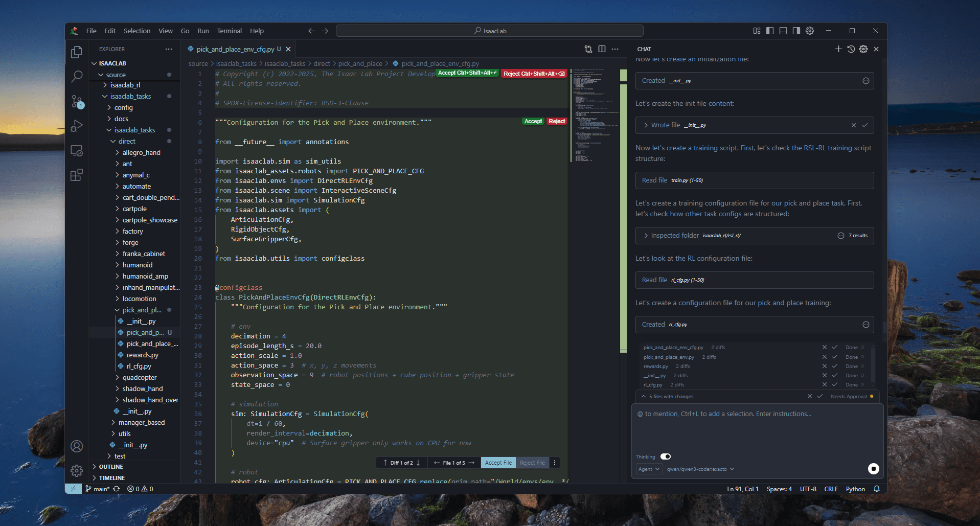
Task: Open Run and Debug view
Action: (77, 126)
